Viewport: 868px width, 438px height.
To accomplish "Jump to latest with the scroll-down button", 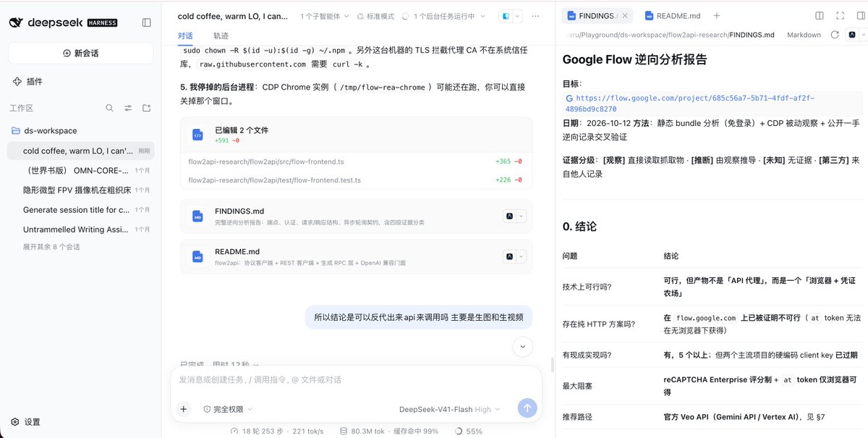I will click(523, 348).
